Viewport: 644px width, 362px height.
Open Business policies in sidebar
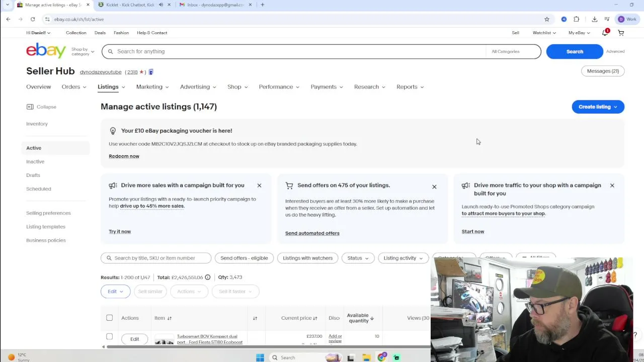click(46, 240)
